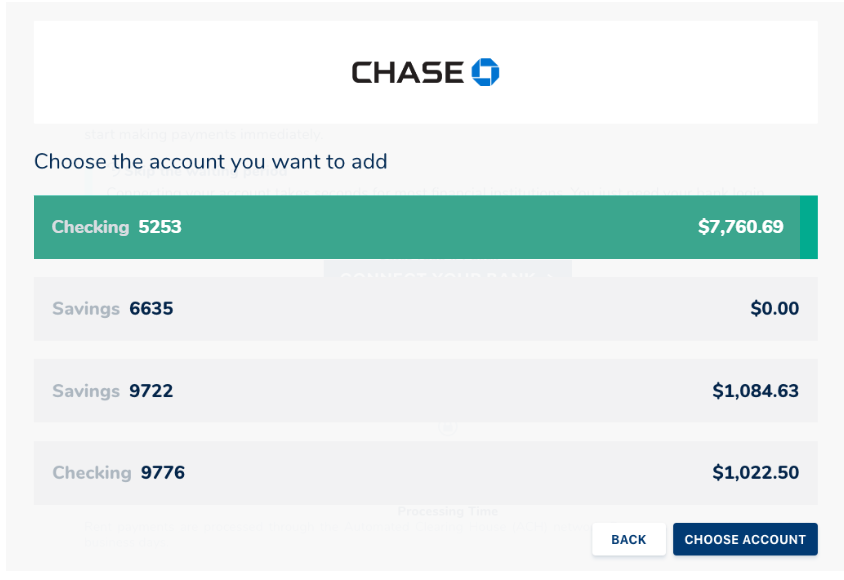Click the $7,760.69 balance amount
Screen dimensions: 844x580
[x=741, y=227]
